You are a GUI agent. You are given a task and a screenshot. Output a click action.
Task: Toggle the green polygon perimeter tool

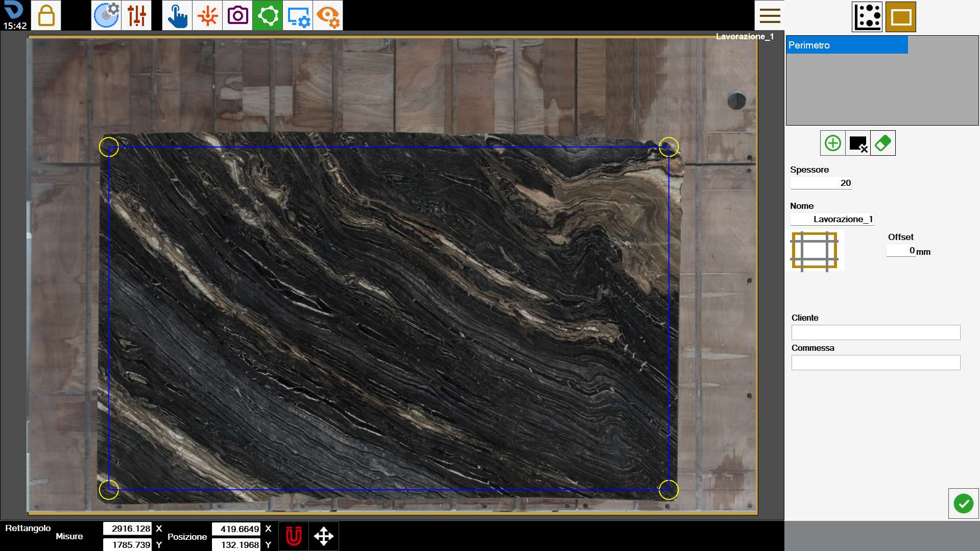click(268, 15)
